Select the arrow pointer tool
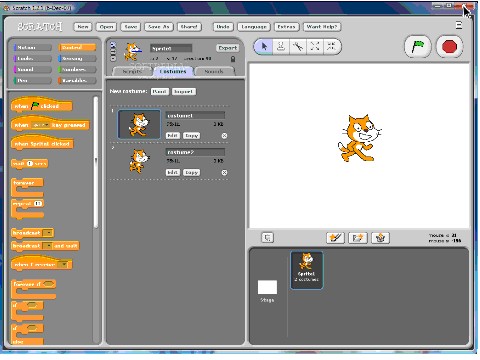This screenshot has width=480, height=360. tap(264, 47)
